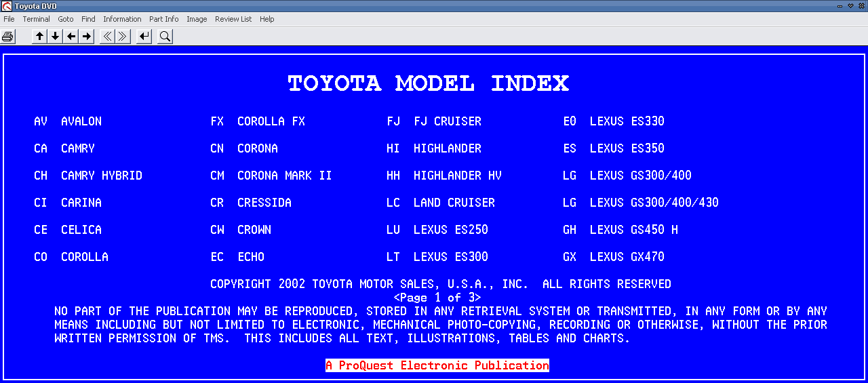868x383 pixels.
Task: Select the LEXUS ES350 model entry
Action: [x=614, y=148]
